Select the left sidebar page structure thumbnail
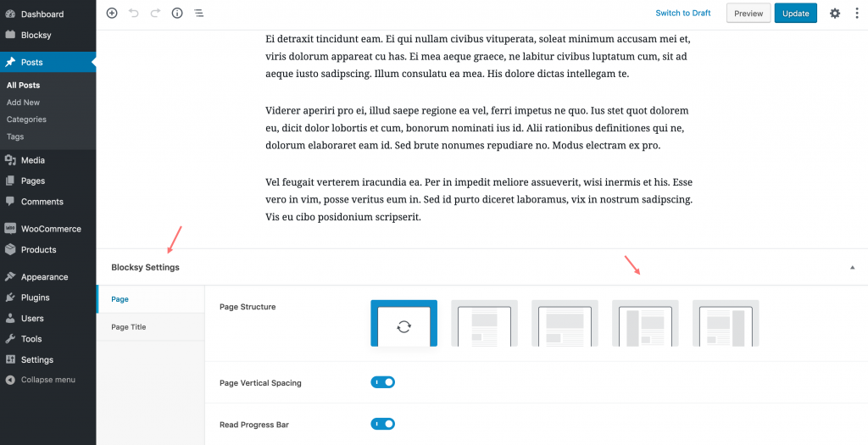Image resolution: width=868 pixels, height=445 pixels. point(645,323)
